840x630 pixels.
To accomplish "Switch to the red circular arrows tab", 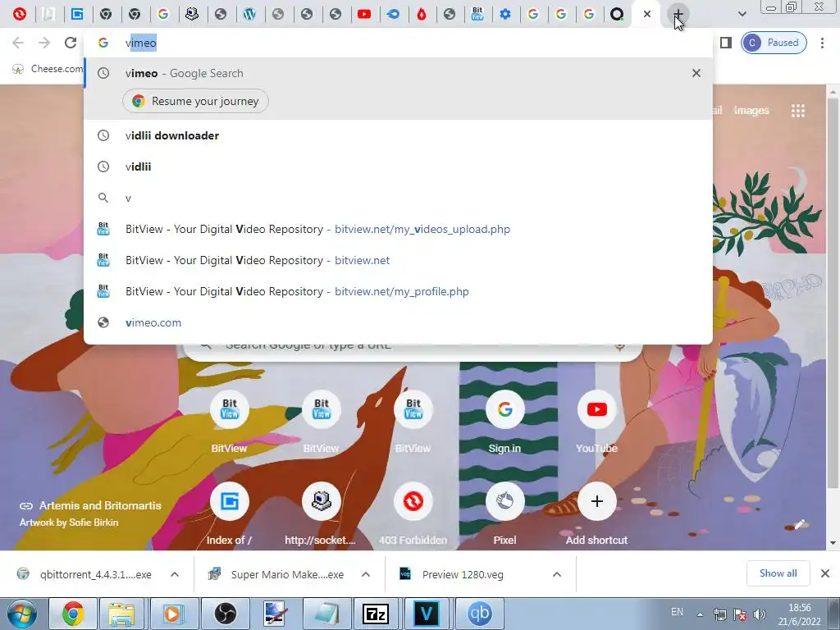I will [20, 15].
